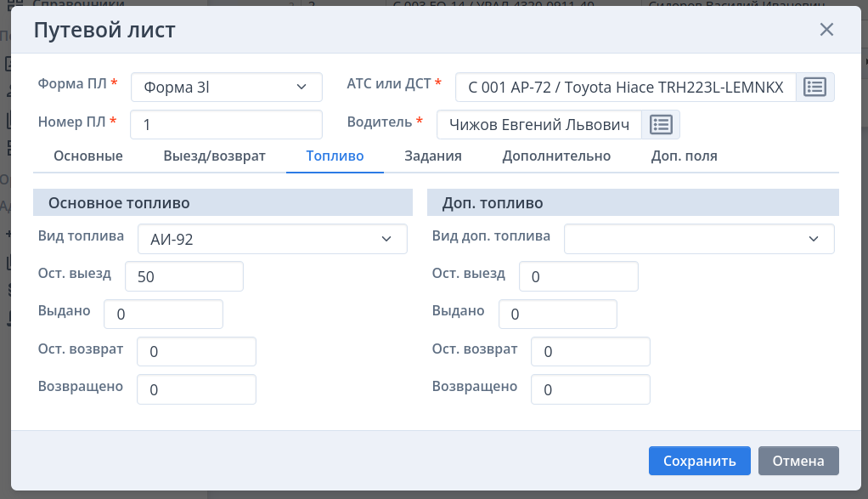
Task: Click additional fuel Возвращено input field
Action: (589, 389)
